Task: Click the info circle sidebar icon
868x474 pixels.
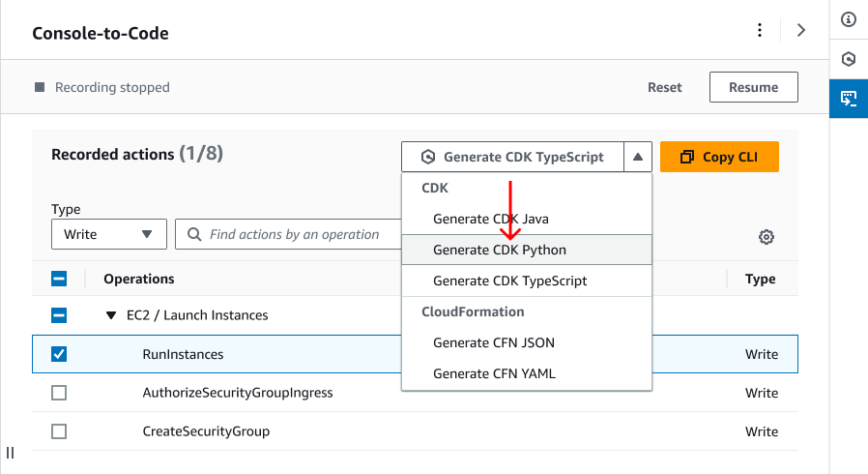Action: click(849, 19)
